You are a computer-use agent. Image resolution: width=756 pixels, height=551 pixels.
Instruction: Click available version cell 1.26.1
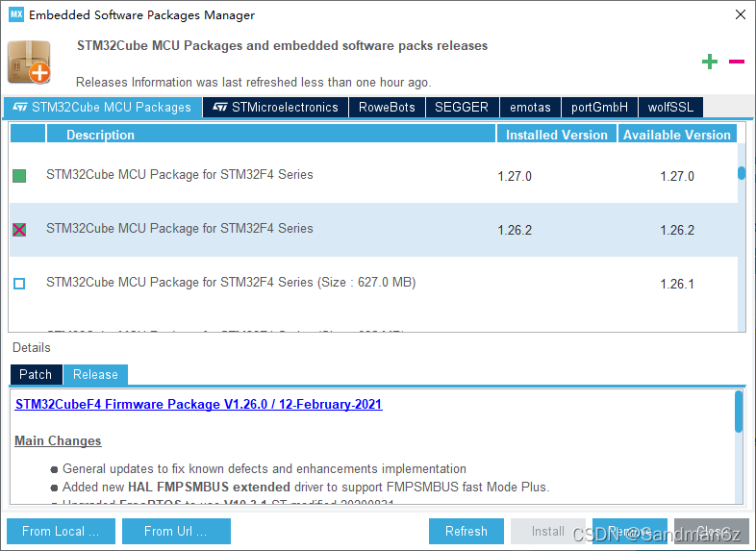677,285
